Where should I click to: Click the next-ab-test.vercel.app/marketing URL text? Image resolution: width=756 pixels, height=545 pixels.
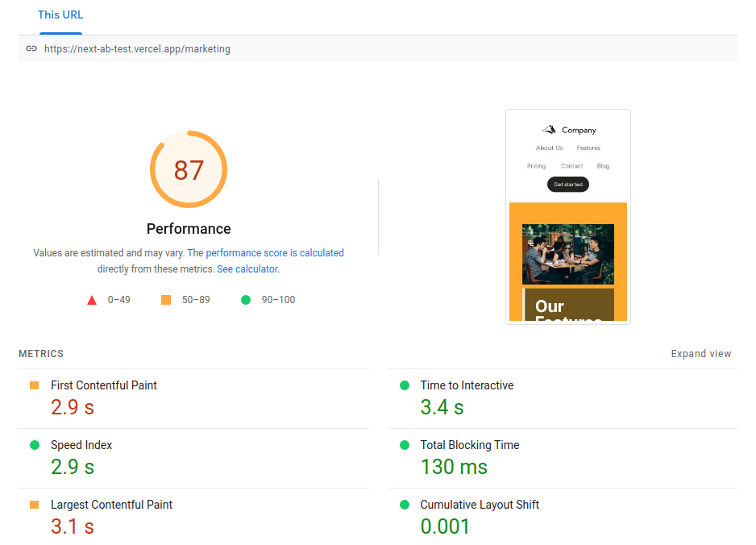tap(137, 48)
